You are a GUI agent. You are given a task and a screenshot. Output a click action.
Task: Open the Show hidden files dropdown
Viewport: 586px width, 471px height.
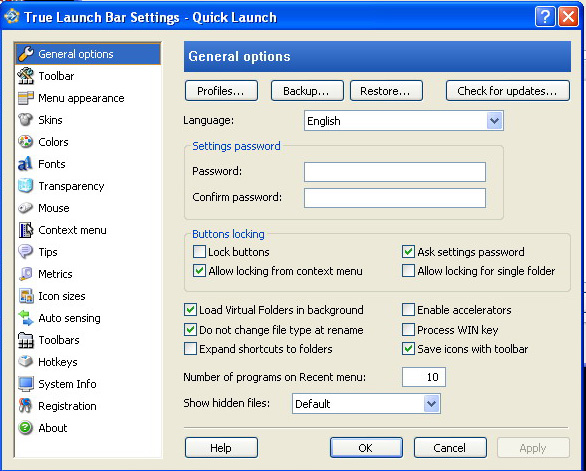(432, 404)
